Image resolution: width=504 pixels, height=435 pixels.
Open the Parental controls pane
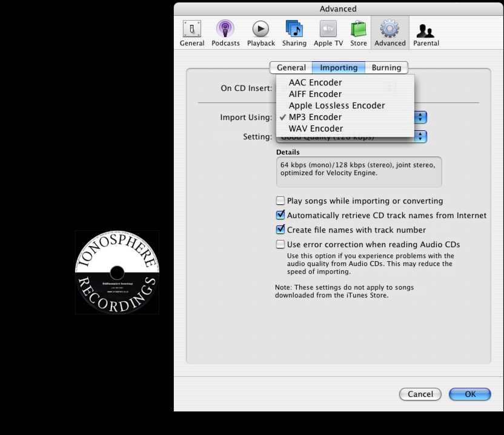tap(426, 33)
